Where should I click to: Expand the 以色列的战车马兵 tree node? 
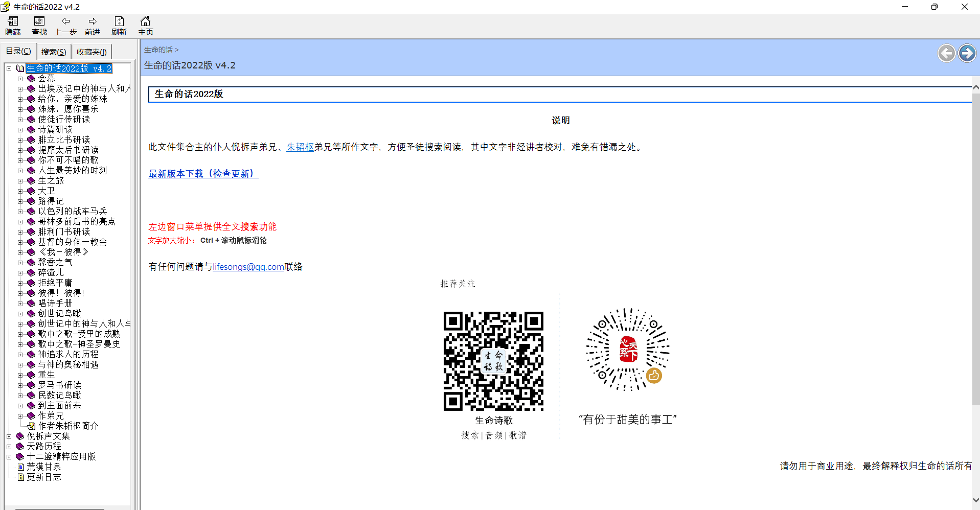coord(20,212)
